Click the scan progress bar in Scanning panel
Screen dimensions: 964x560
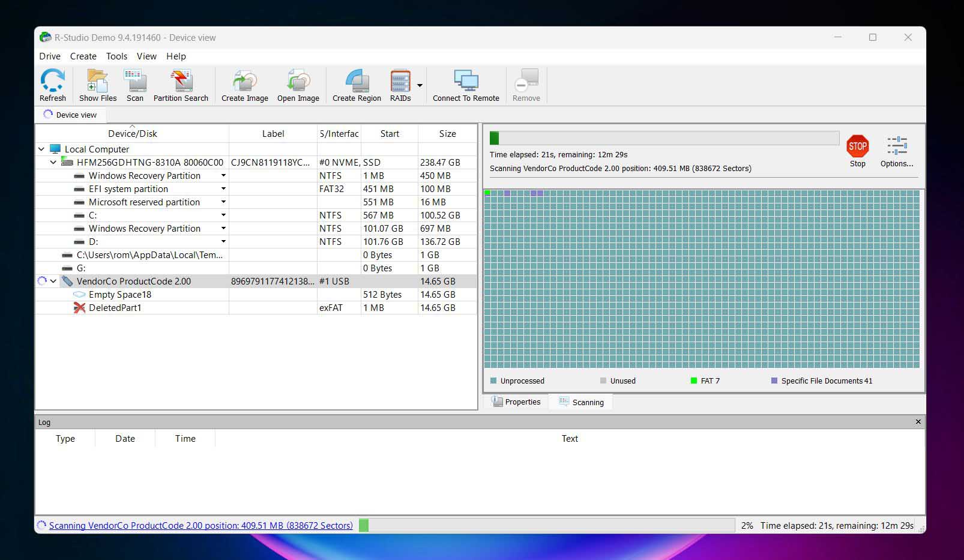pos(664,138)
